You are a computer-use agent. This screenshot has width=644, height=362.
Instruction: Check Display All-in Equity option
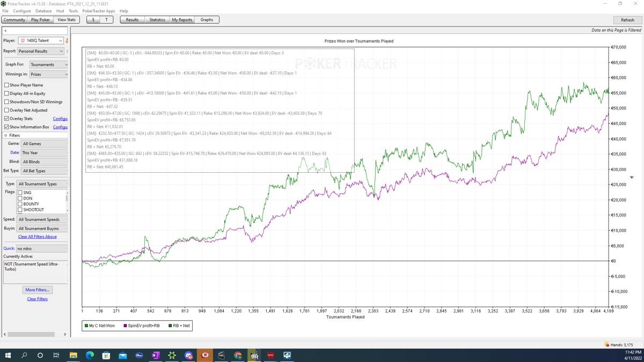click(x=6, y=93)
